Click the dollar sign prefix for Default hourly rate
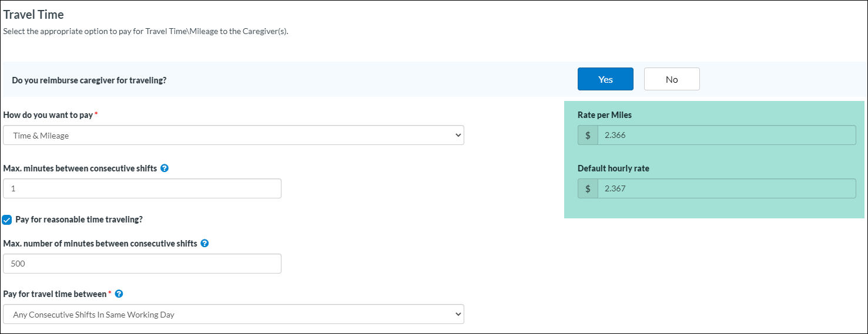868x334 pixels. (x=588, y=188)
